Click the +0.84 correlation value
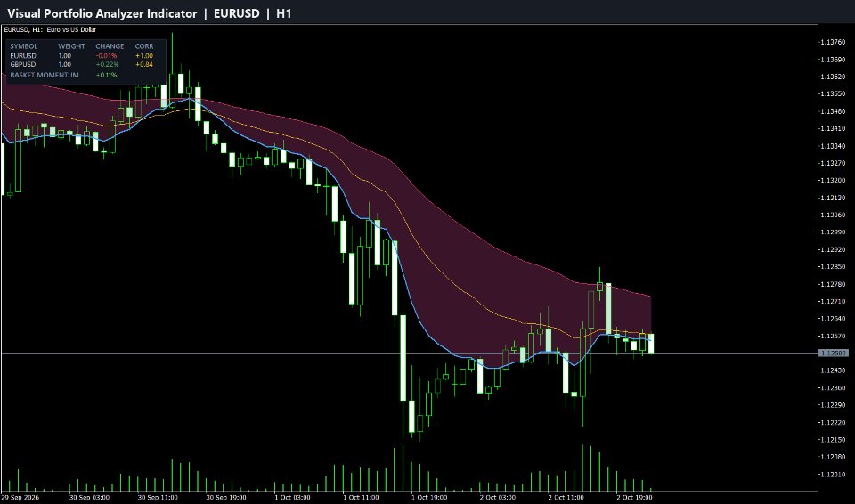 point(144,64)
